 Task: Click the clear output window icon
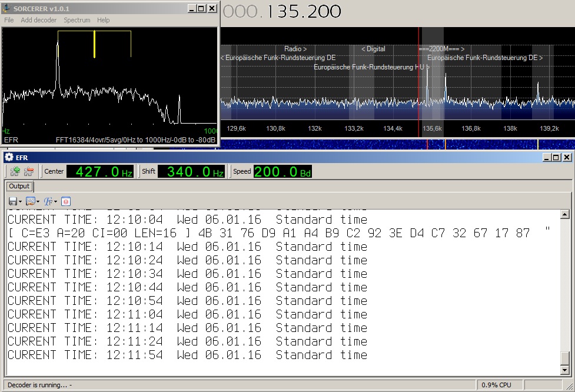click(x=31, y=201)
